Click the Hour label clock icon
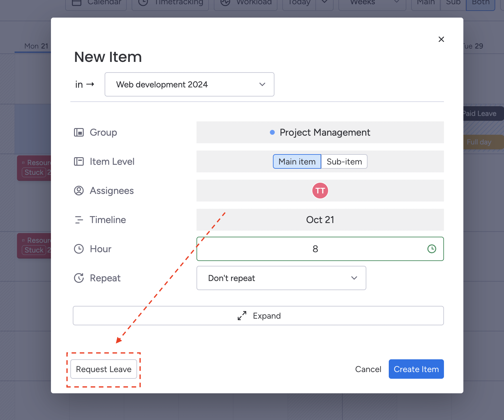Image resolution: width=504 pixels, height=420 pixels. point(79,249)
